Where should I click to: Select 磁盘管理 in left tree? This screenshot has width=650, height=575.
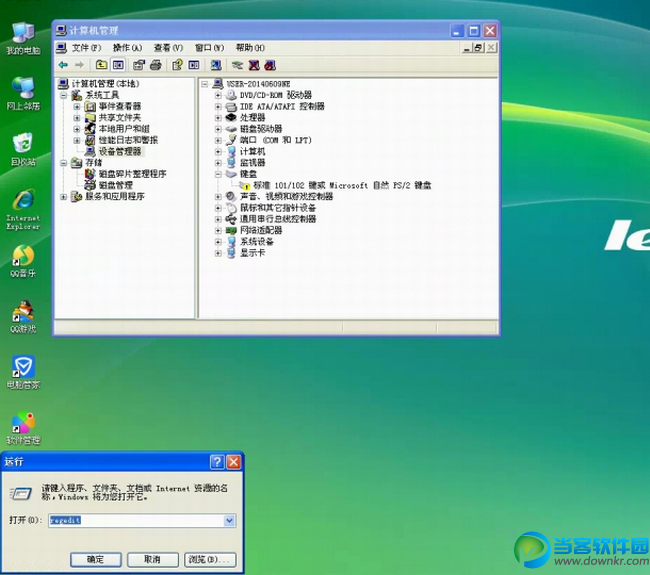pos(116,185)
